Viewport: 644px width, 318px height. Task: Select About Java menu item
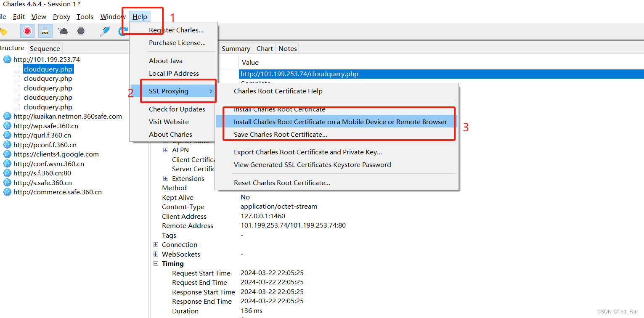[x=174, y=61]
